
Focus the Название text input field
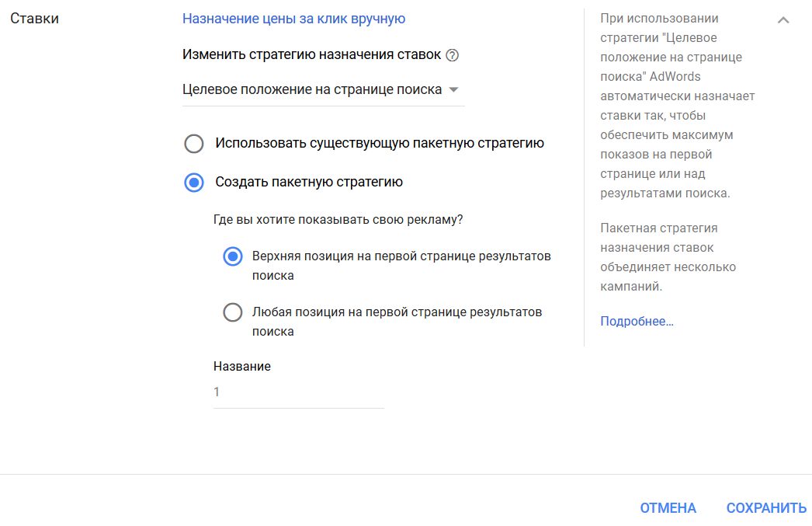[x=298, y=392]
